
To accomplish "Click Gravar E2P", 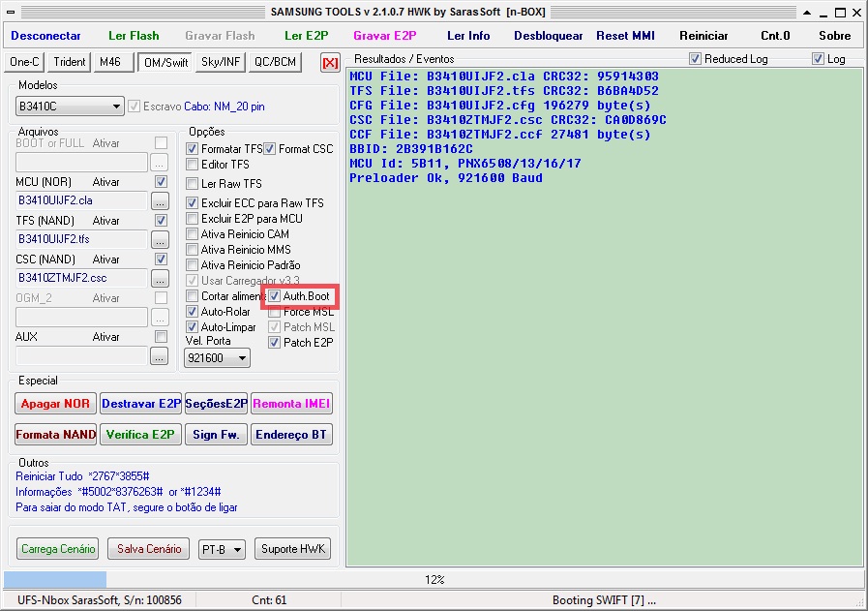I will pos(385,36).
